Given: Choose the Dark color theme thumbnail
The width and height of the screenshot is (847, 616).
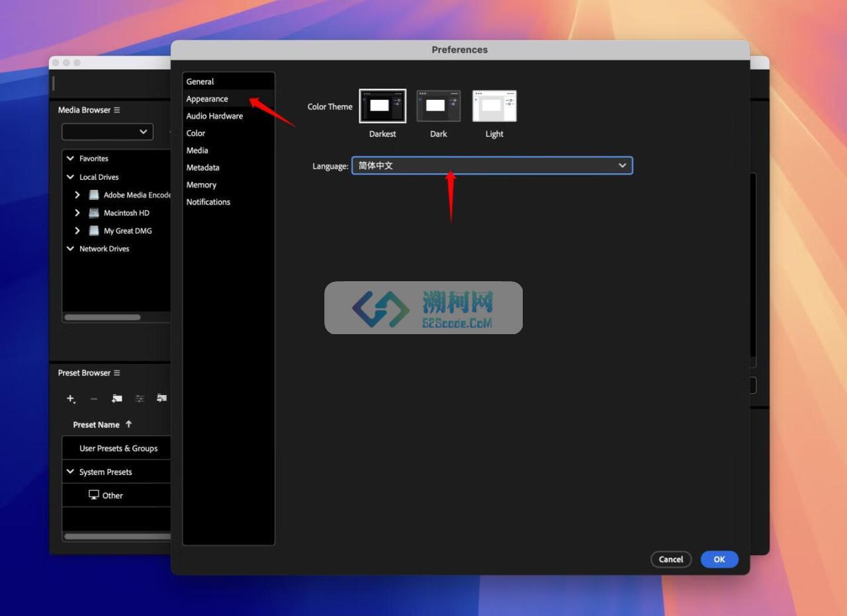Looking at the screenshot, I should tap(438, 106).
